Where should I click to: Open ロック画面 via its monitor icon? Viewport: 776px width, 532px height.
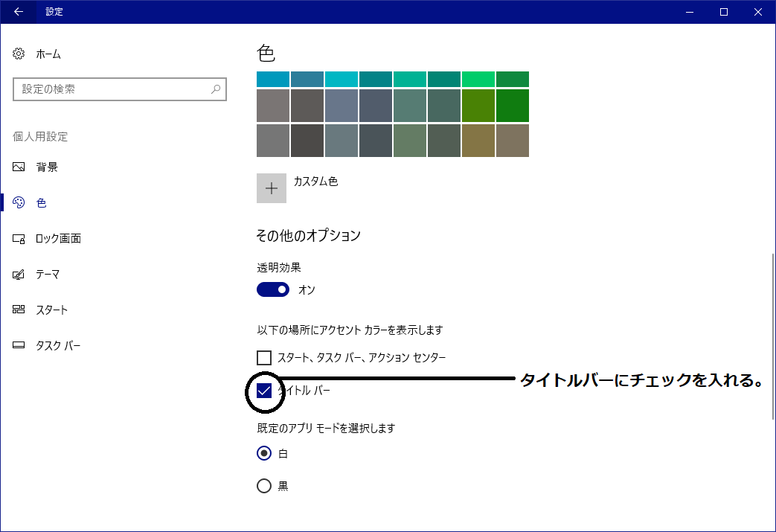coord(19,239)
